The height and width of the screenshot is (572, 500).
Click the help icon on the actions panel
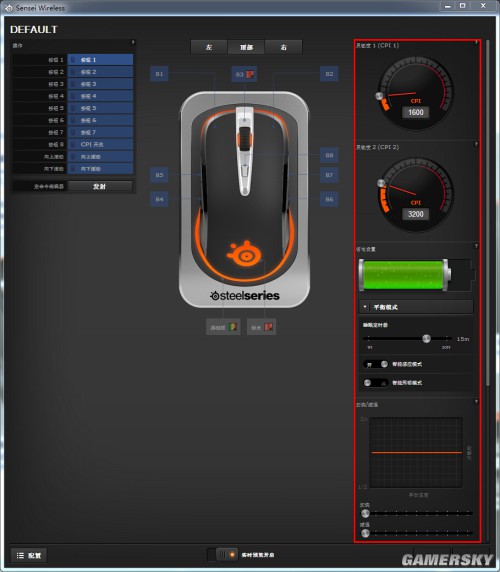click(x=133, y=43)
